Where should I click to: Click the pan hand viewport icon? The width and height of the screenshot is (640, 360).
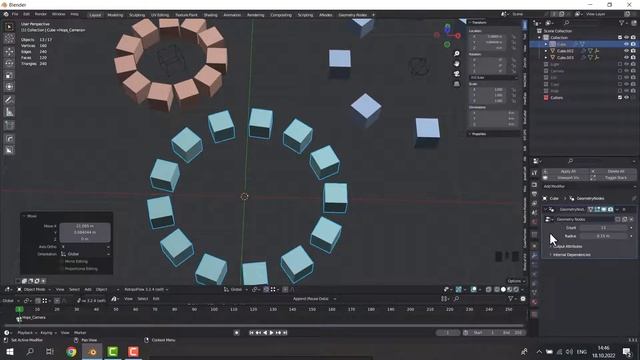457,64
